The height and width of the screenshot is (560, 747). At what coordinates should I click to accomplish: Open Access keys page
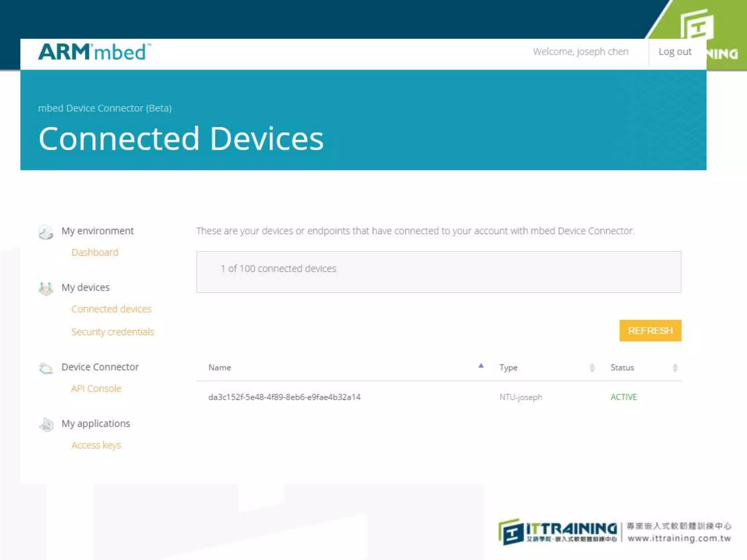point(96,445)
